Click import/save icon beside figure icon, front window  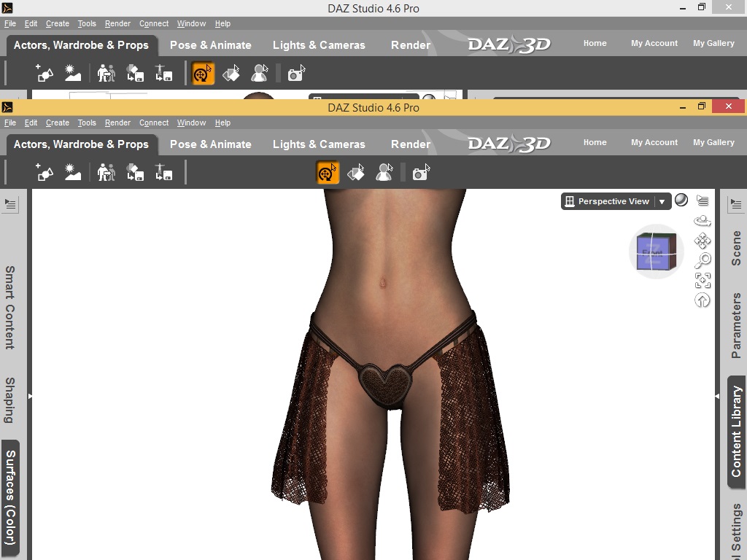135,172
